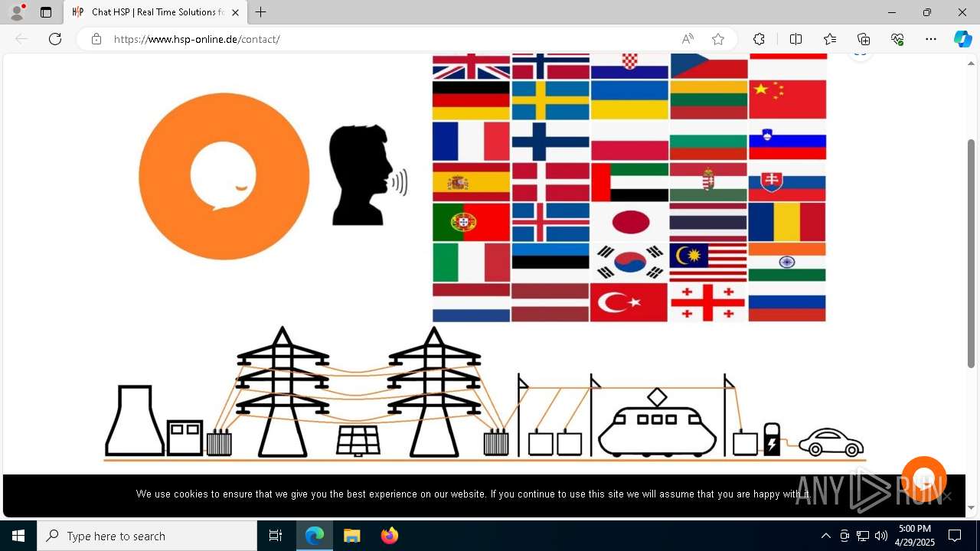Screen dimensions: 980x551
Task: Select the Hungarian flag
Action: tap(708, 181)
